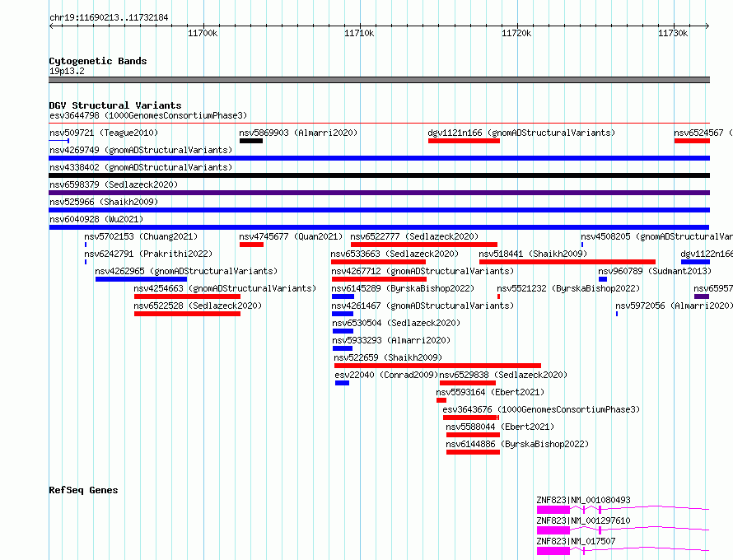Image resolution: width=733 pixels, height=560 pixels.
Task: Select nsv4261467 gnomAD blue bar
Action: [x=343, y=314]
